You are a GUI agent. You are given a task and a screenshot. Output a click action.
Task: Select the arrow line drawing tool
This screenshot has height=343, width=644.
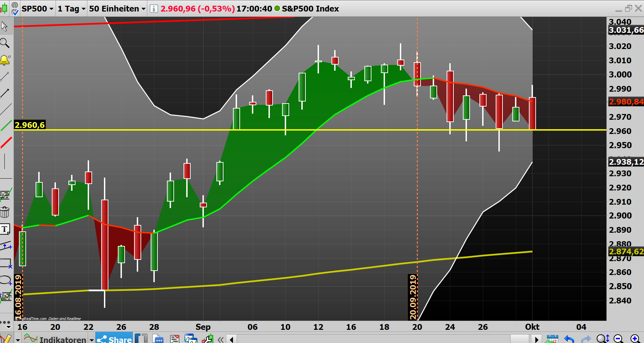[x=5, y=93]
